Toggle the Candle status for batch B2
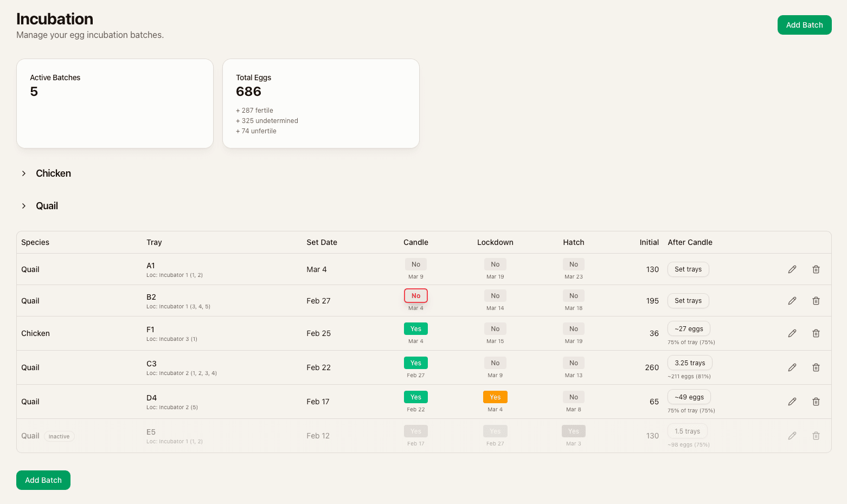The height and width of the screenshot is (504, 847). click(x=415, y=295)
